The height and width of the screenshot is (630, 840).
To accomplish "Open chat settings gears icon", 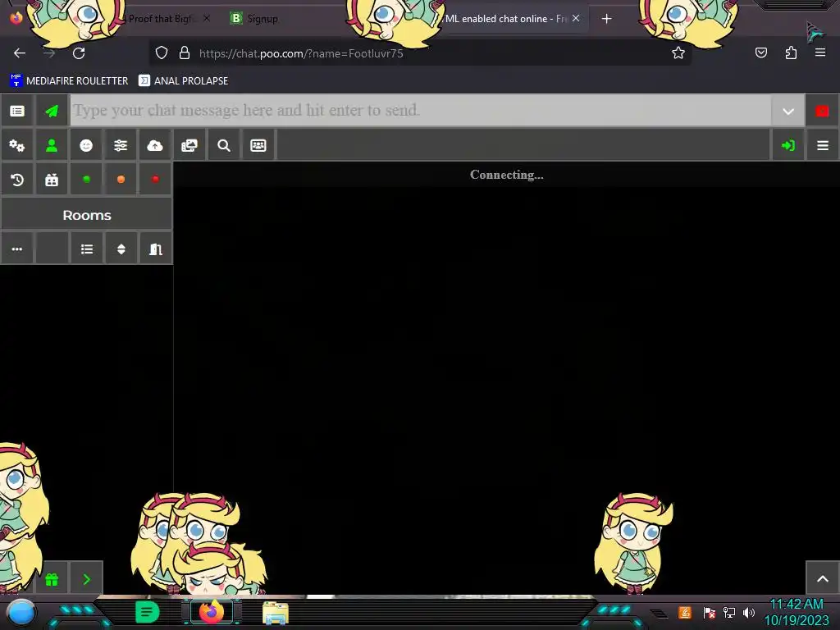I will click(x=17, y=145).
